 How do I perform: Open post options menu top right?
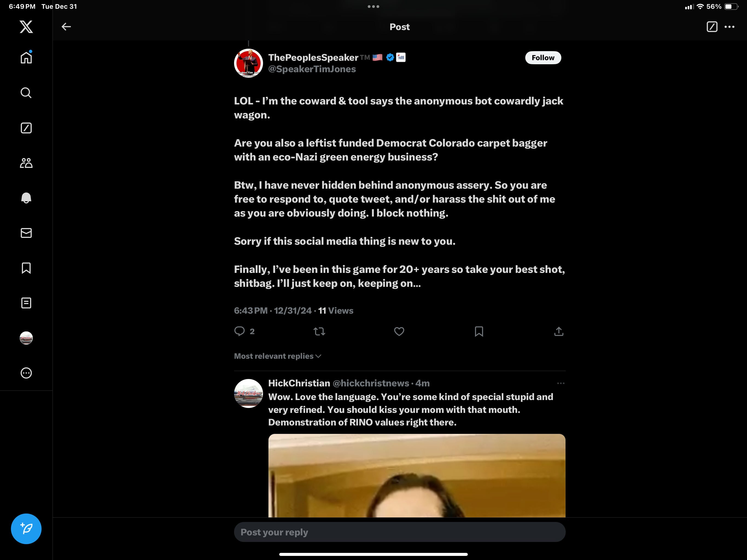(729, 27)
